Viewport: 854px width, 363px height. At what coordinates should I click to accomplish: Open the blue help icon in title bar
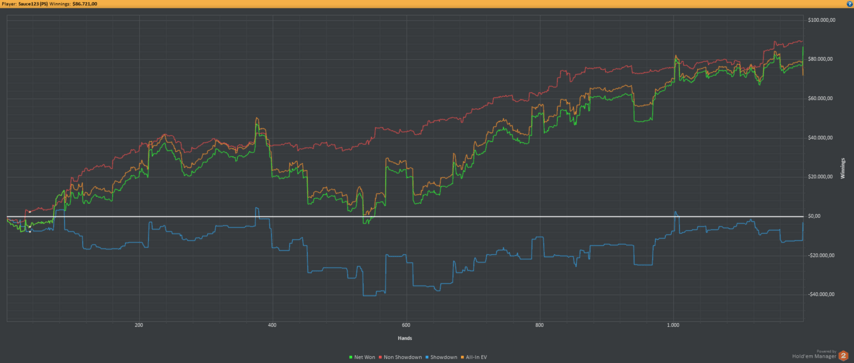coord(850,3)
